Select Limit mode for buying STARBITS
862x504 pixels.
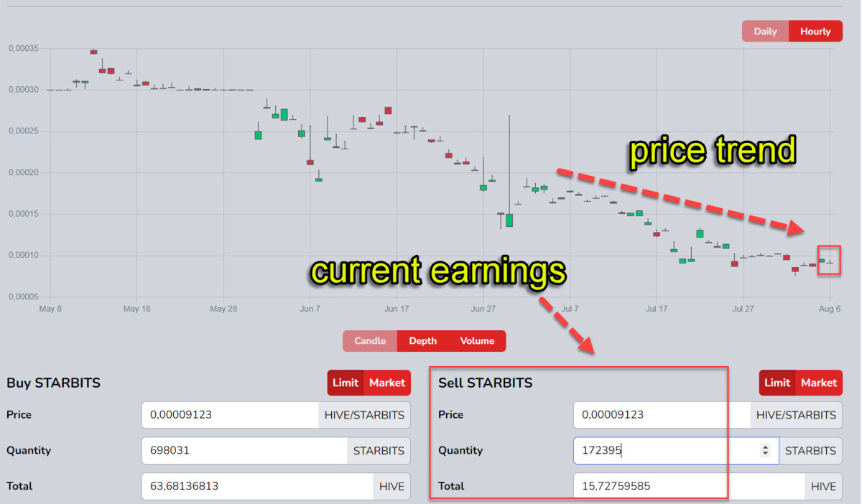(x=346, y=383)
